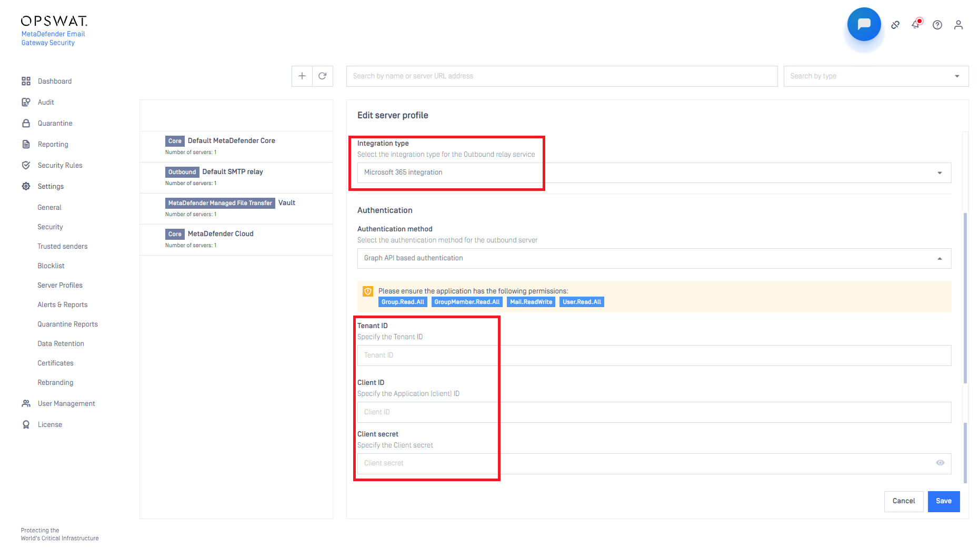
Task: Click the Authentication section heading
Action: (x=385, y=210)
